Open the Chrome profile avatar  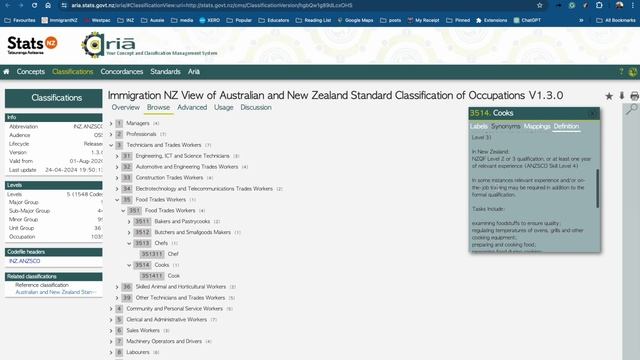pos(619,5)
